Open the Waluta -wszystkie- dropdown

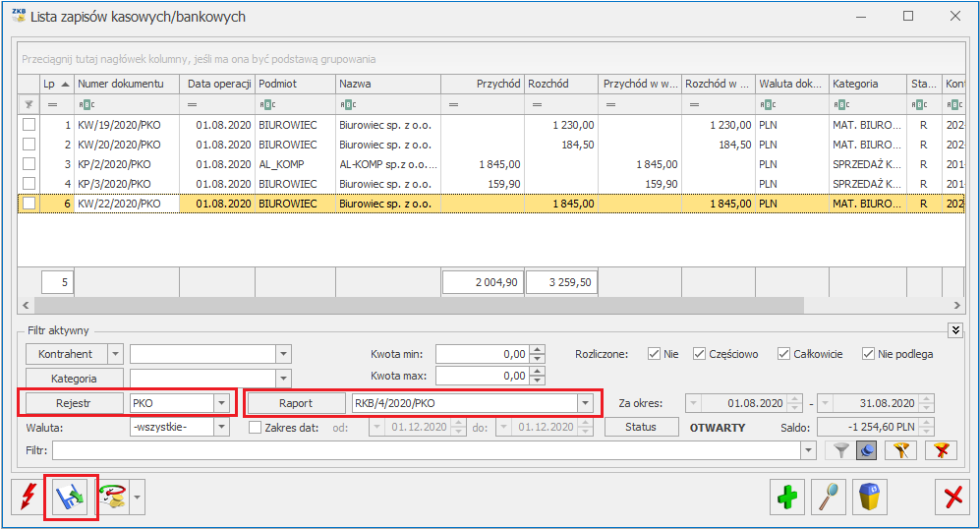point(222,427)
